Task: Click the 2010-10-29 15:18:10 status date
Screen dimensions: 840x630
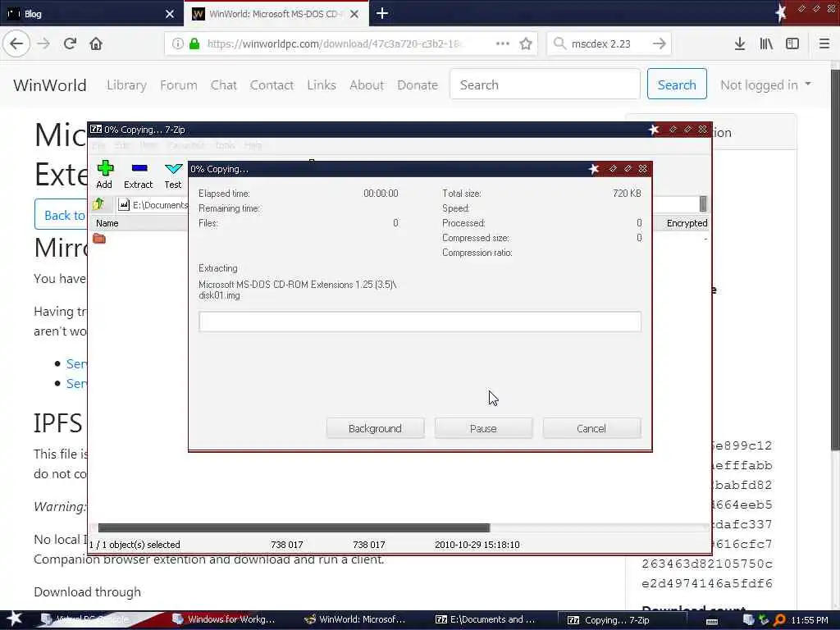Action: coord(477,545)
